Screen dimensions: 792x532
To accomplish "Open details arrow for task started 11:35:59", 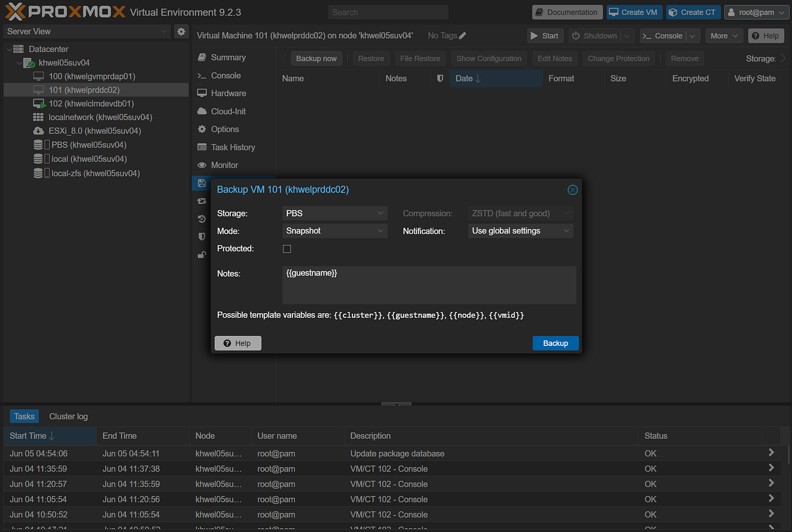I will click(771, 468).
